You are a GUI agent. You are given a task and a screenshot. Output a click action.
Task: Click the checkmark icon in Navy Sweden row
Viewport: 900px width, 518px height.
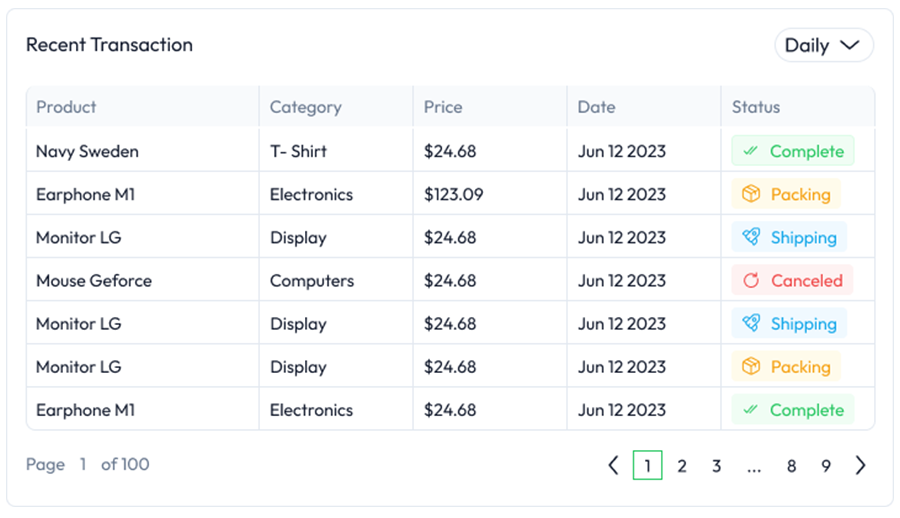click(750, 152)
